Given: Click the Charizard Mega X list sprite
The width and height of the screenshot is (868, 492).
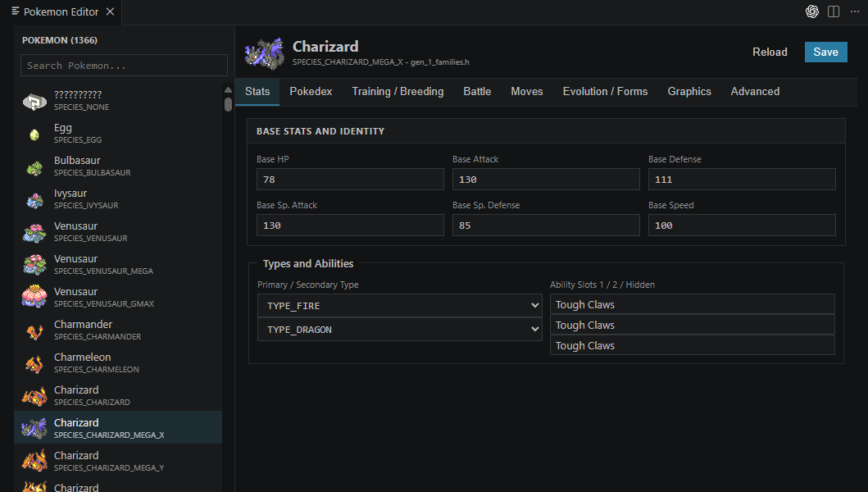Looking at the screenshot, I should point(34,428).
